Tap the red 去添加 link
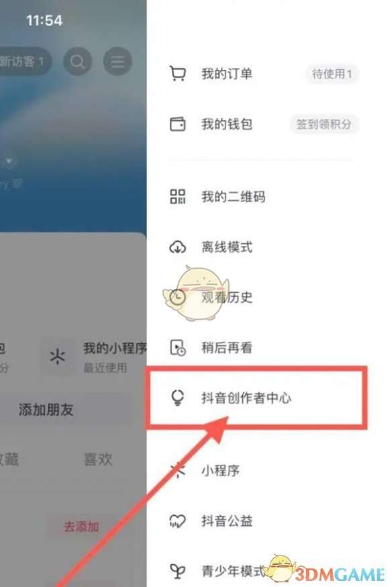 click(81, 527)
